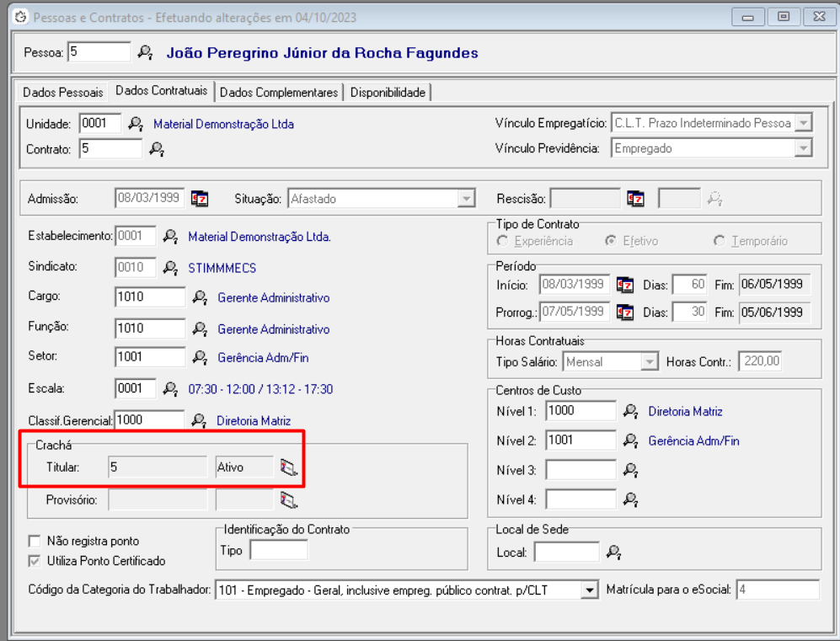Click the Escala search icon
This screenshot has height=641, width=840.
pyautogui.click(x=170, y=389)
